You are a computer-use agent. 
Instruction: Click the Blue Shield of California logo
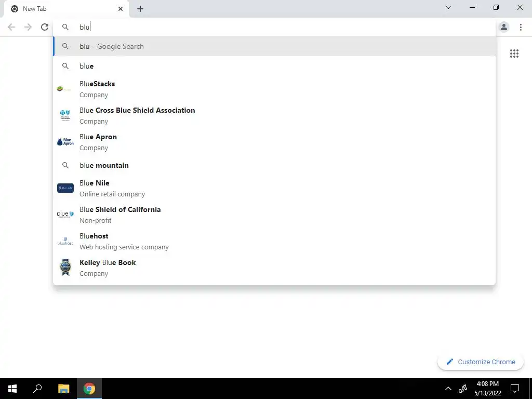click(x=65, y=215)
